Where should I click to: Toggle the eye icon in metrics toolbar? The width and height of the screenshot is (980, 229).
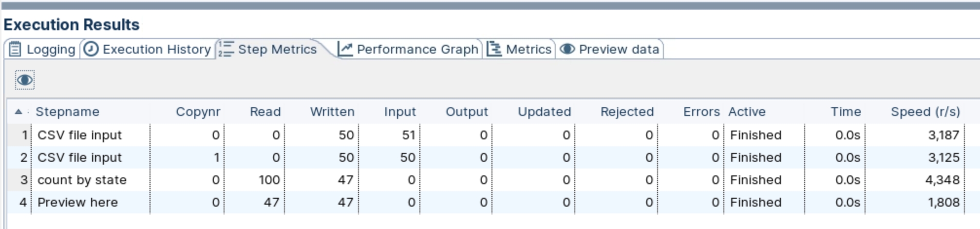click(x=24, y=80)
